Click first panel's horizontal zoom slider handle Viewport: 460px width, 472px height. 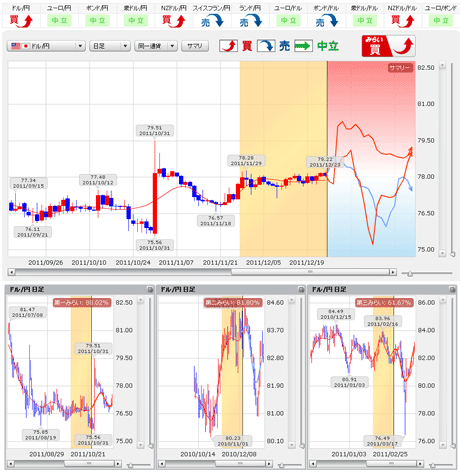(130, 465)
